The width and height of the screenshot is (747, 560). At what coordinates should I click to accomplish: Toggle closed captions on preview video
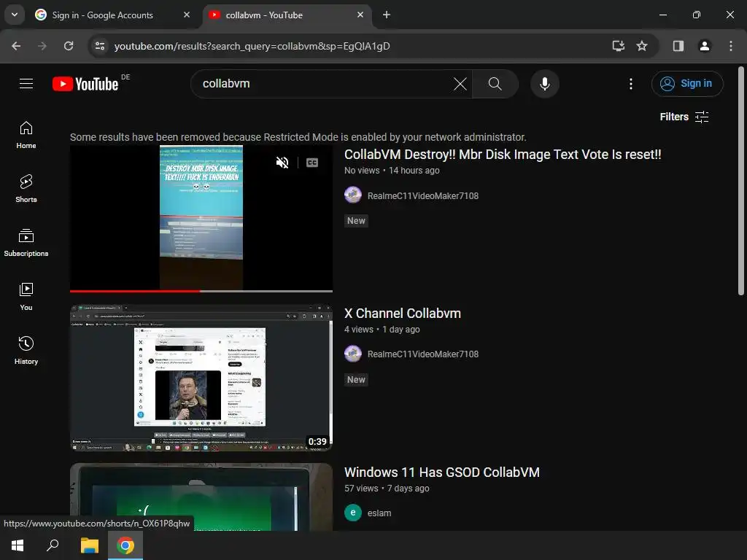[312, 163]
